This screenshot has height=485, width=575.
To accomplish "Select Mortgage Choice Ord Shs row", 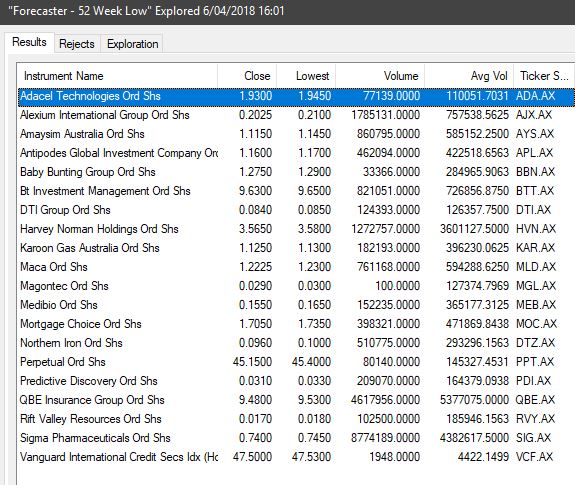I will (296, 324).
